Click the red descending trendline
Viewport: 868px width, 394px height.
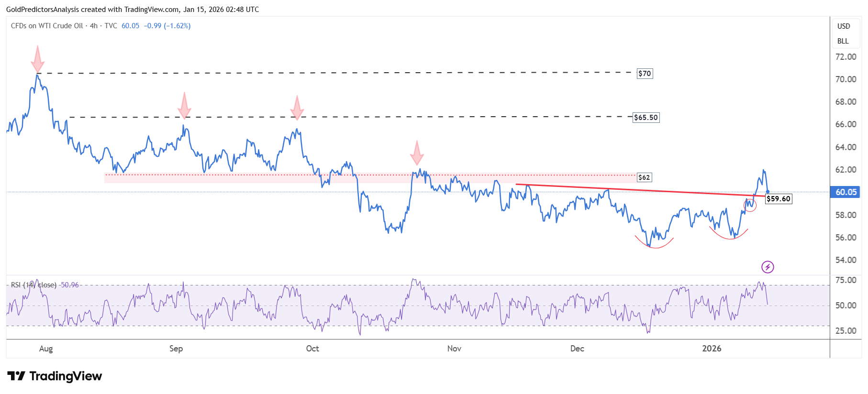640,190
